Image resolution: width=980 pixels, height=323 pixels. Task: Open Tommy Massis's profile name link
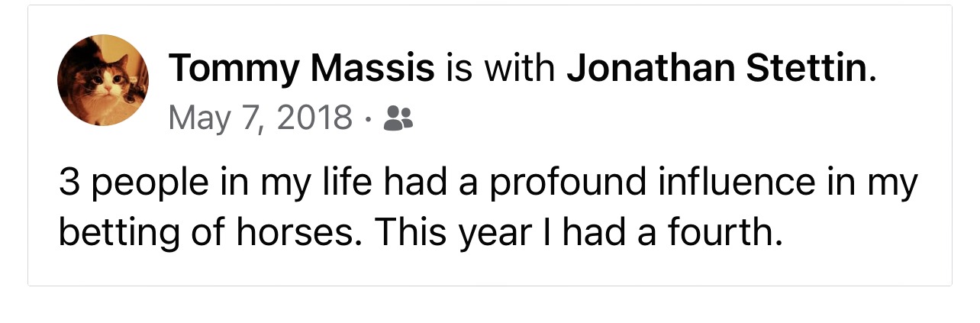302,69
